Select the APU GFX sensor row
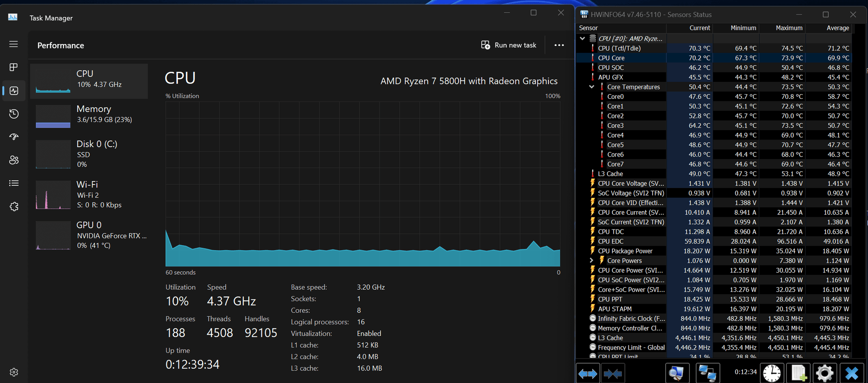868x383 pixels. click(715, 77)
